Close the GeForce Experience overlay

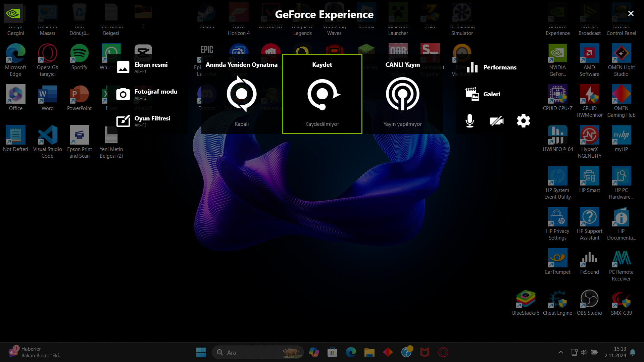pyautogui.click(x=631, y=13)
